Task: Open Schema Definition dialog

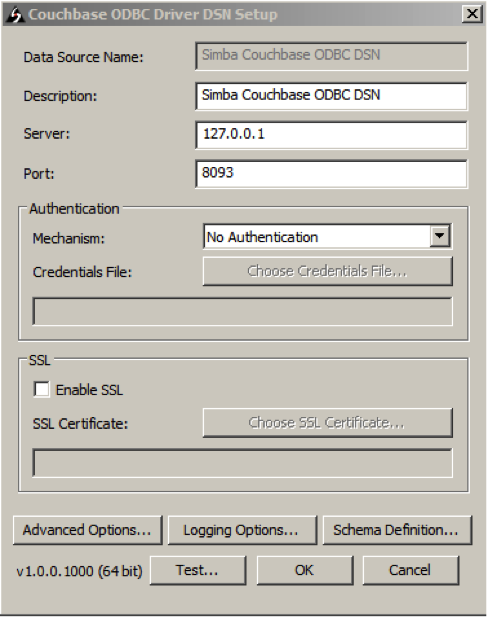Action: pyautogui.click(x=397, y=530)
